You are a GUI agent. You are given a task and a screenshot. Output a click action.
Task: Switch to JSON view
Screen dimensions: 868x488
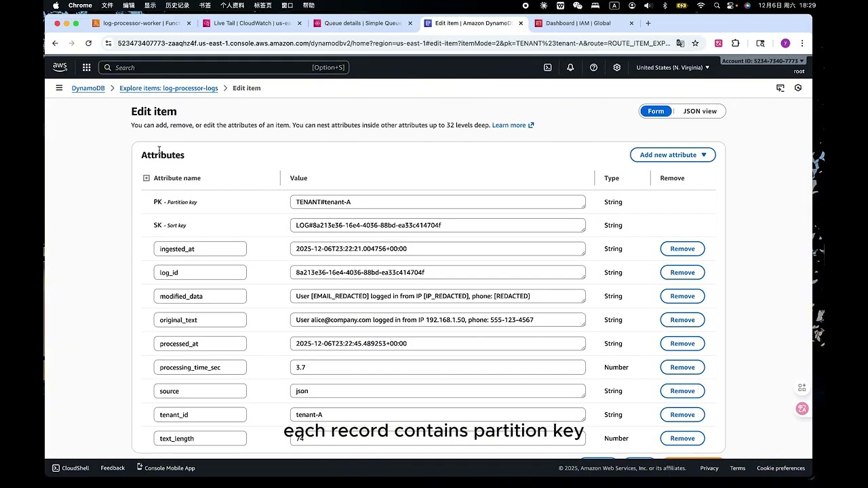(x=700, y=111)
